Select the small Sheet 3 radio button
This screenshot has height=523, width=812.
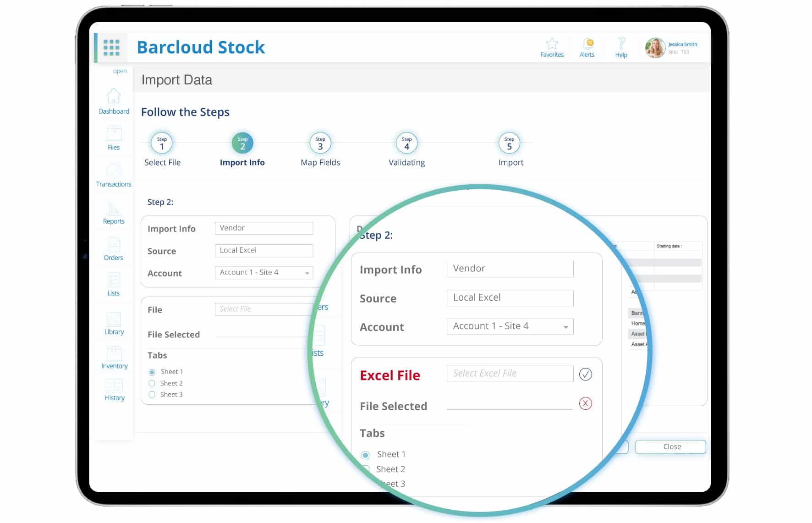152,395
